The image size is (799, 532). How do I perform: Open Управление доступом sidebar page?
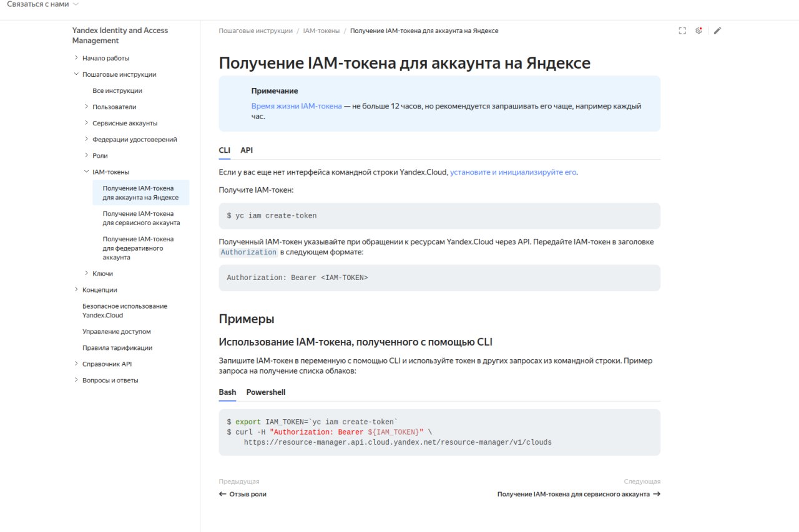click(117, 332)
